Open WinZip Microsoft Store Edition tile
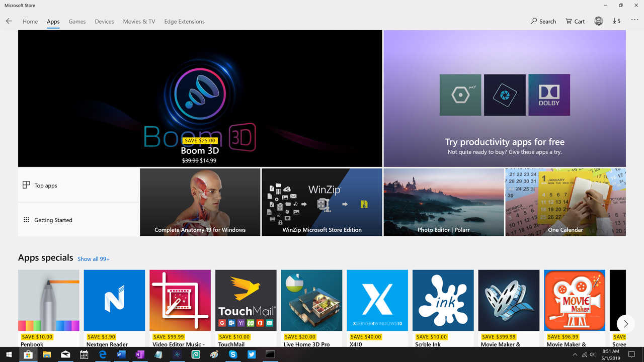The width and height of the screenshot is (644, 362). [322, 202]
